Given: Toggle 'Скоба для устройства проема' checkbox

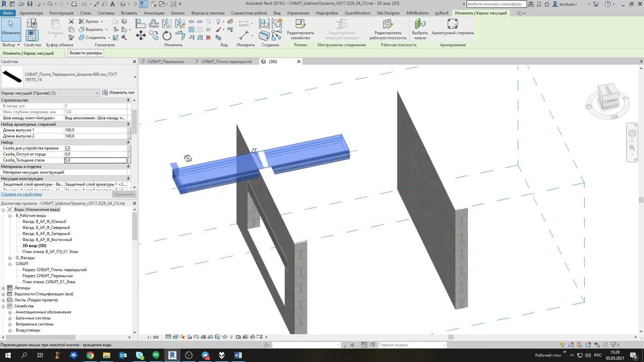Looking at the screenshot, I should 67,148.
